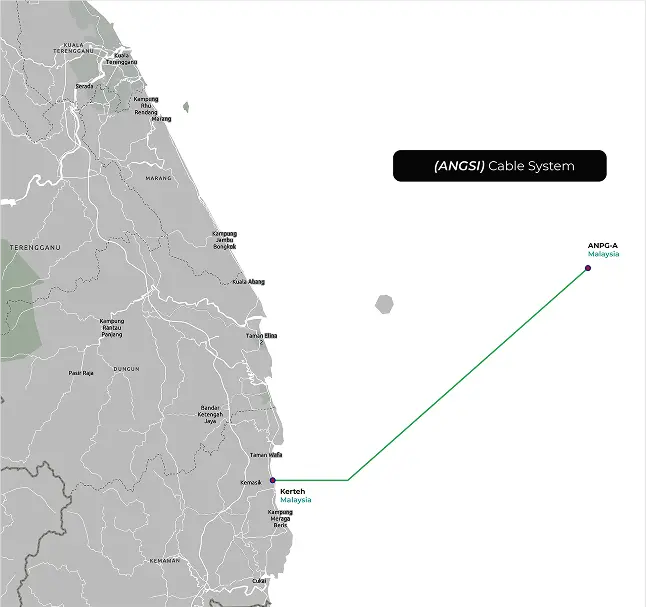The image size is (647, 607).
Task: Select the Kampung Rantau Panjang label
Action: point(112,328)
